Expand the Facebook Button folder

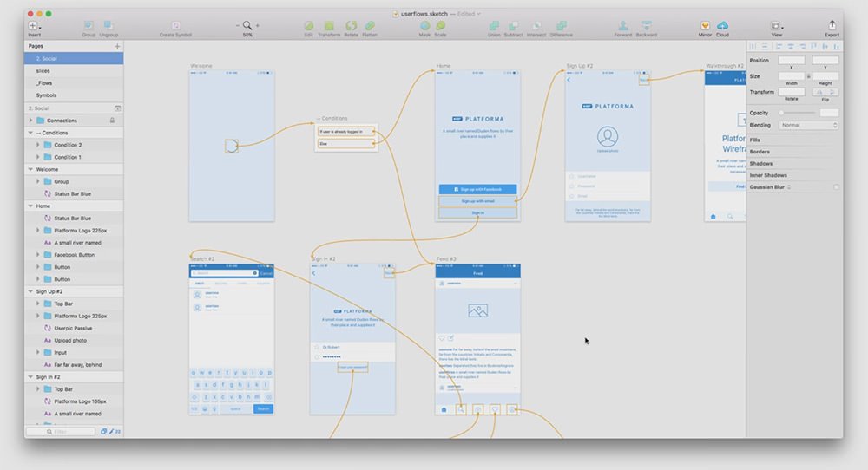tap(37, 255)
